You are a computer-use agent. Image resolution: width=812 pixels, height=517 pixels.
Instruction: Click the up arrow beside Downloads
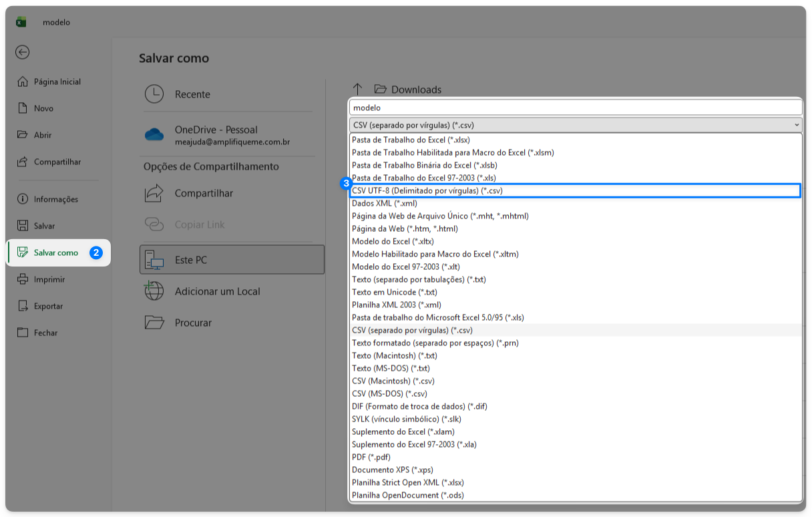357,90
